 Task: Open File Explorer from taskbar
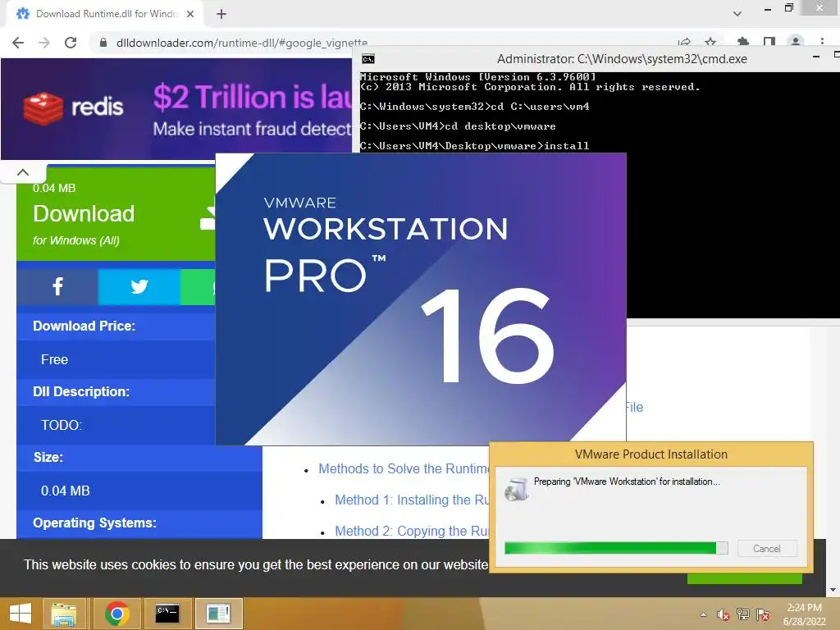pos(63,614)
